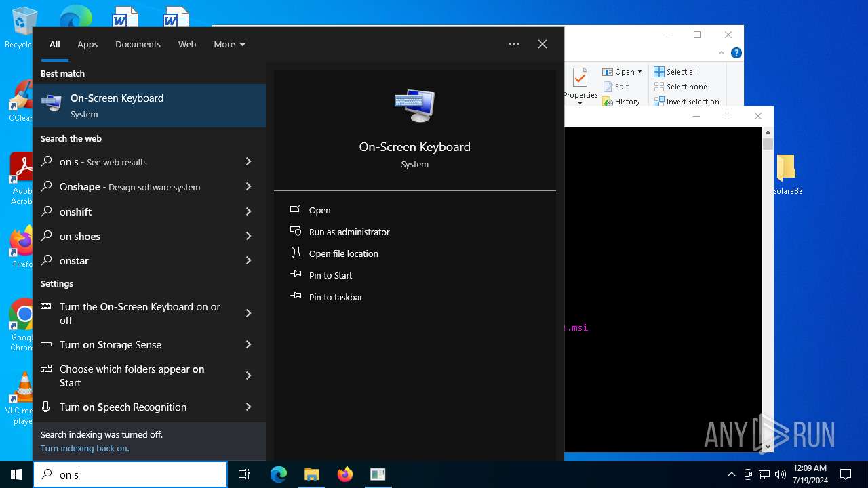This screenshot has width=868, height=488.
Task: Select 'on s - See web results' suggestion
Action: point(136,162)
